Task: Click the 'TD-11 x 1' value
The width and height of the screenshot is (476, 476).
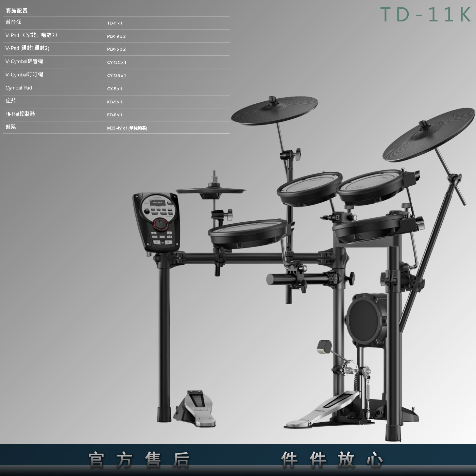Action: coord(115,23)
